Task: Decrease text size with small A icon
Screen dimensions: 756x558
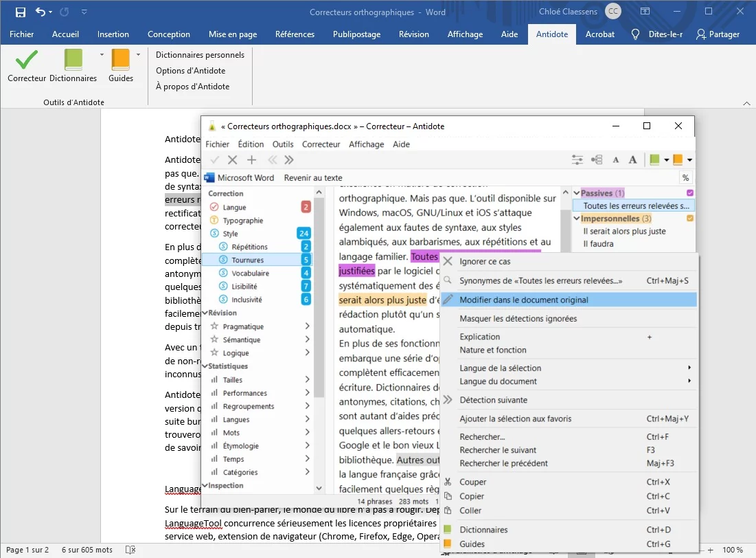Action: pos(616,160)
